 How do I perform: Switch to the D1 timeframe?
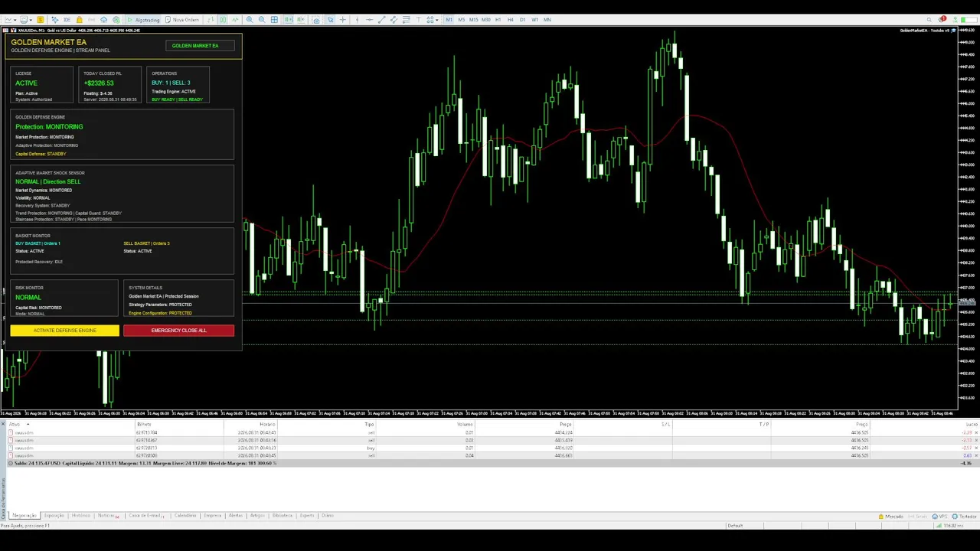click(522, 19)
